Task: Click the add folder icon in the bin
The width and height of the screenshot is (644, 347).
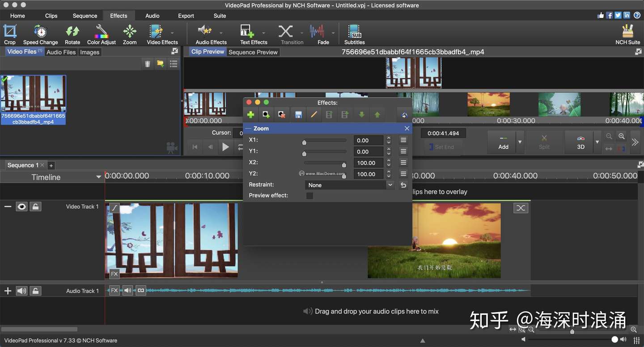Action: click(160, 64)
